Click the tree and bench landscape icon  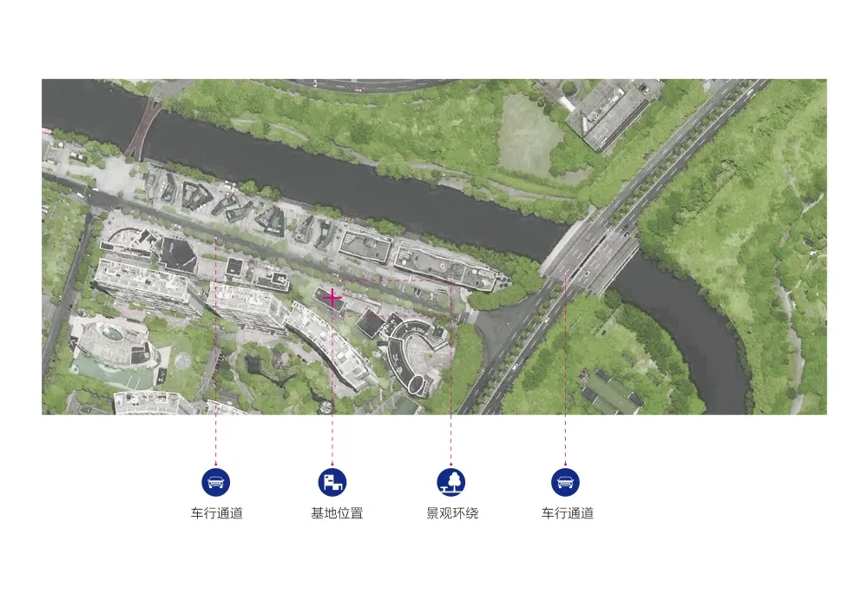(450, 481)
